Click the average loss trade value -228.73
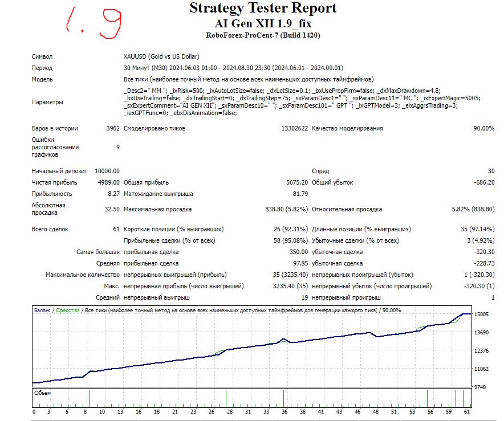The image size is (504, 421). click(485, 263)
